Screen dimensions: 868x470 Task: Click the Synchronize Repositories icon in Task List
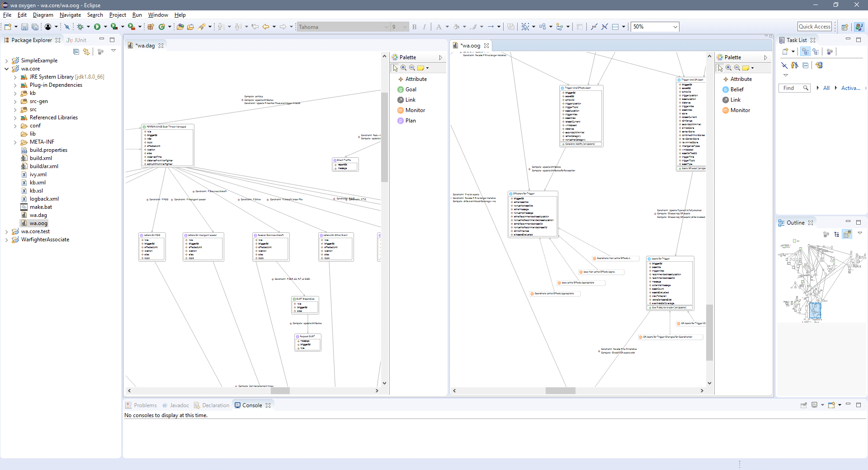[x=830, y=52]
